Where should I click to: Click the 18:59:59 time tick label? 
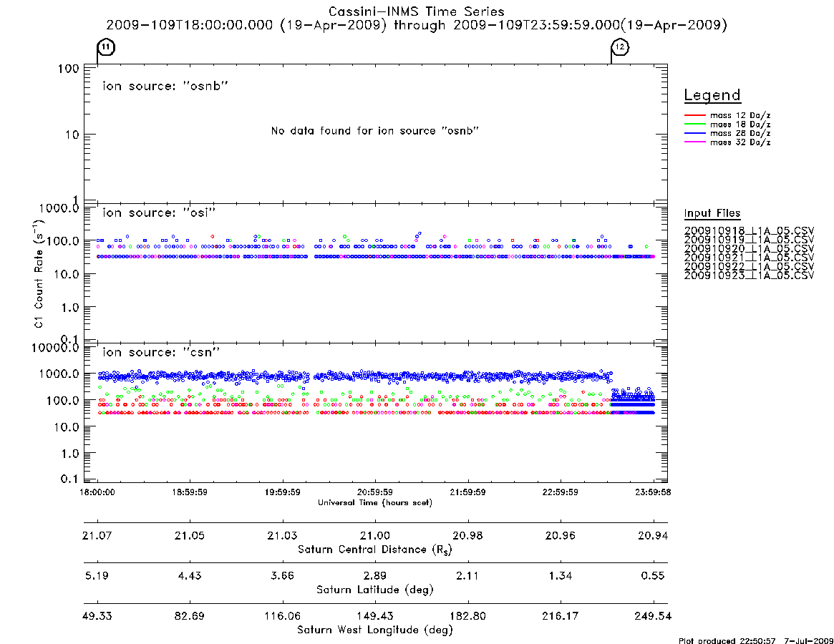190,492
